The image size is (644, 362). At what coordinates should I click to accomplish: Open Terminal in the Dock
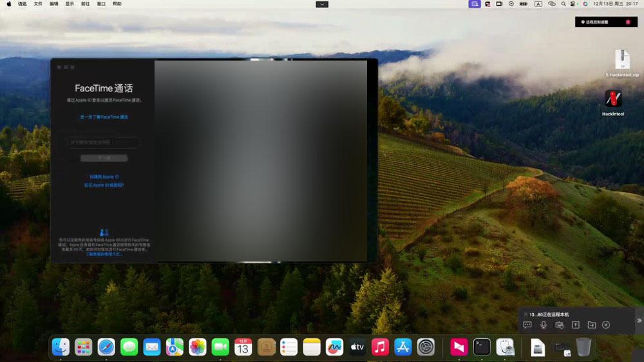482,347
